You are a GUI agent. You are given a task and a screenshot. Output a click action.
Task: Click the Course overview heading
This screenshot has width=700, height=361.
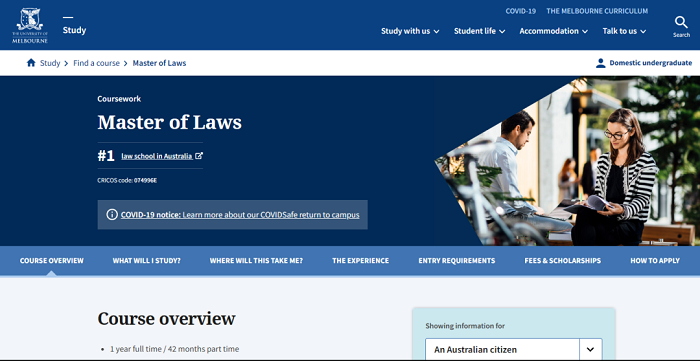pos(167,319)
